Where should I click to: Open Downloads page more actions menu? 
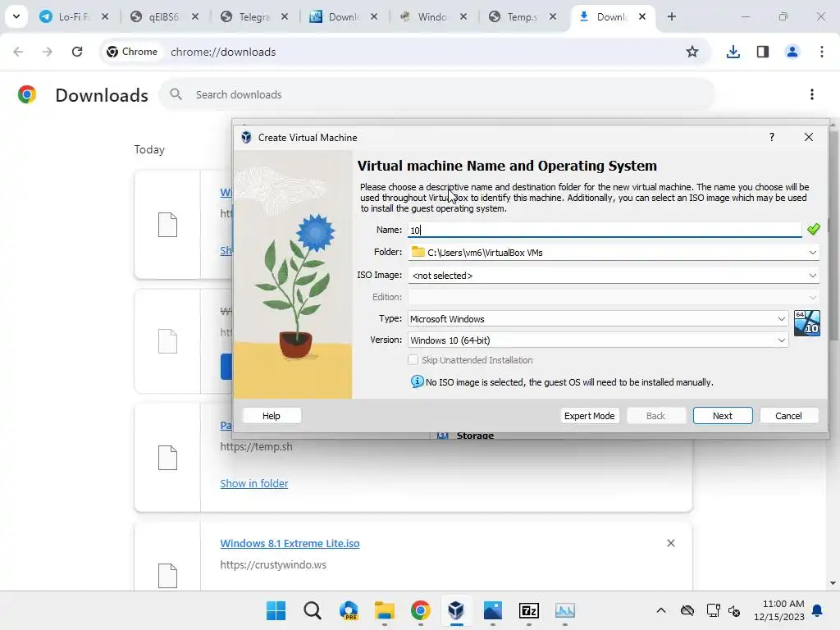click(812, 94)
